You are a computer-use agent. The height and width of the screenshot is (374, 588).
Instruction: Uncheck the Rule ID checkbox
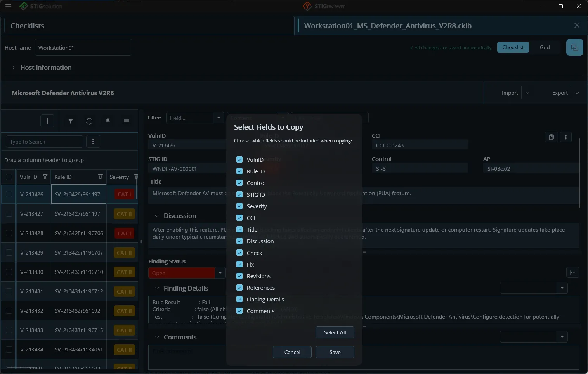239,171
